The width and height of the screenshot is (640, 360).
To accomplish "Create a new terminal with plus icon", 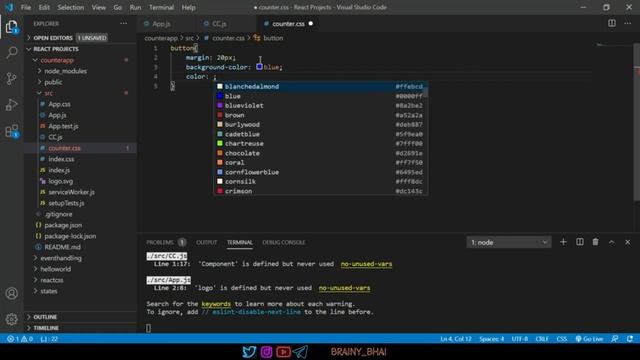I will click(x=563, y=242).
